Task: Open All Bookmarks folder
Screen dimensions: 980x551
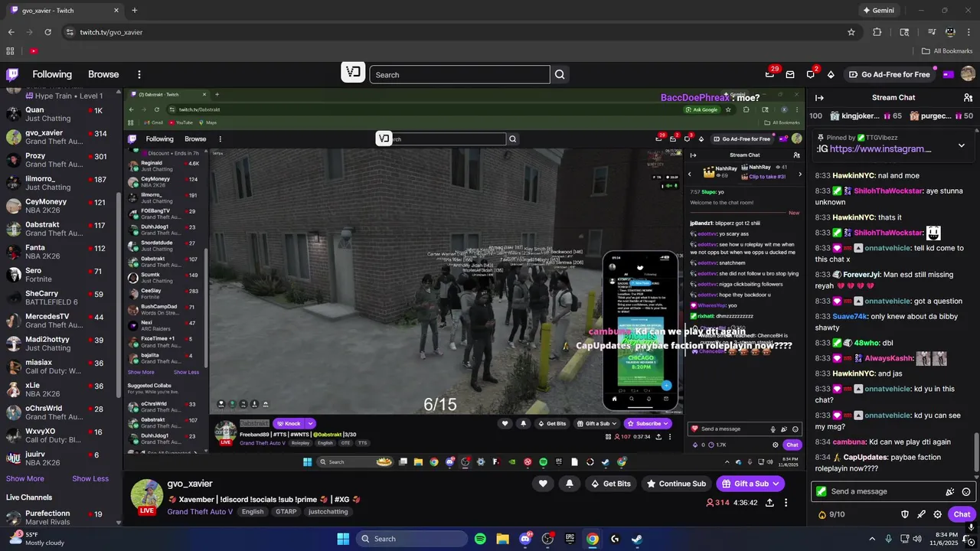Action: point(947,51)
